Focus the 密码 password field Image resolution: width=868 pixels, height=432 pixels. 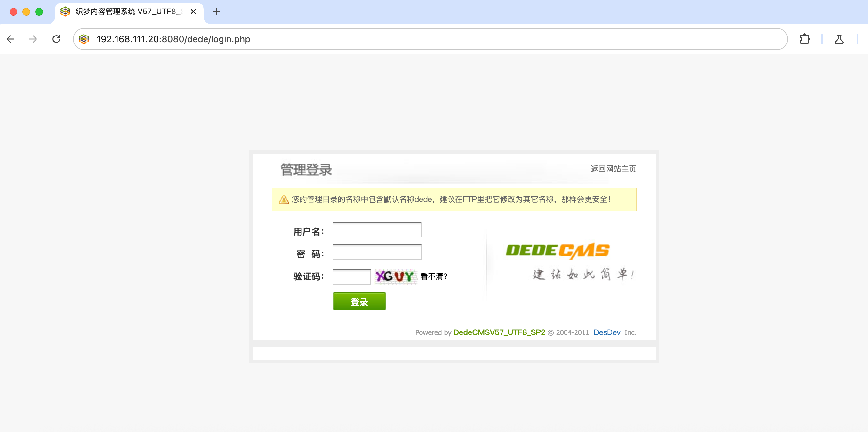376,252
